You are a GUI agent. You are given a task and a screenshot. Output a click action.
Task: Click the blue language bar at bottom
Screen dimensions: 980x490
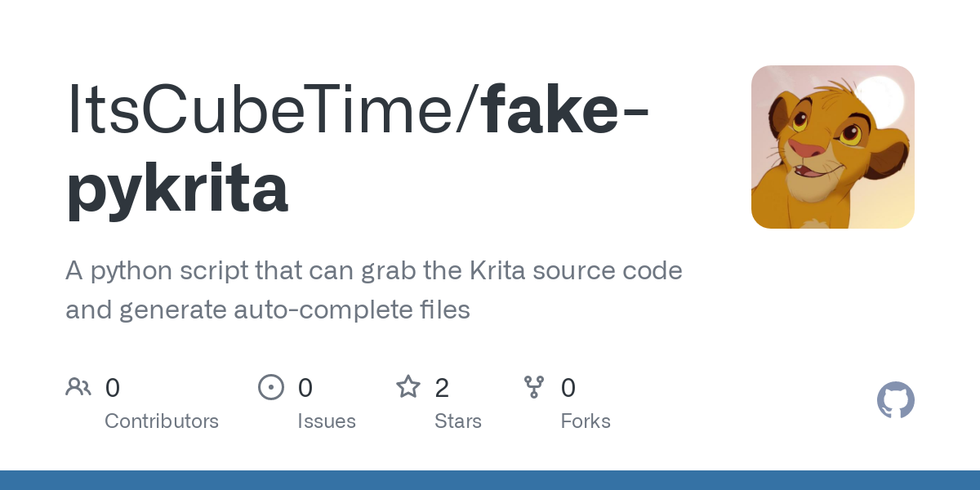(x=490, y=480)
